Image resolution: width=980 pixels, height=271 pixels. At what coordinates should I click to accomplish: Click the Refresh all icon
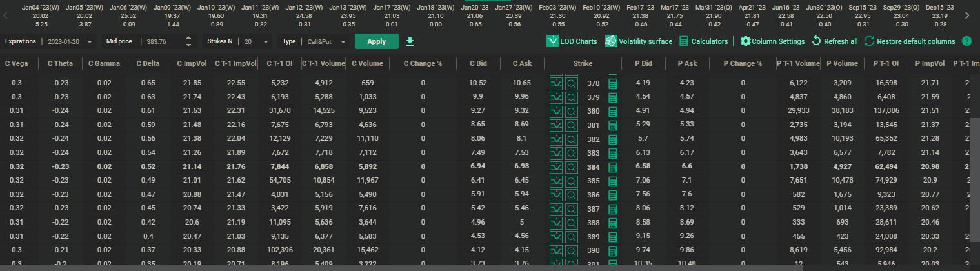(x=816, y=41)
